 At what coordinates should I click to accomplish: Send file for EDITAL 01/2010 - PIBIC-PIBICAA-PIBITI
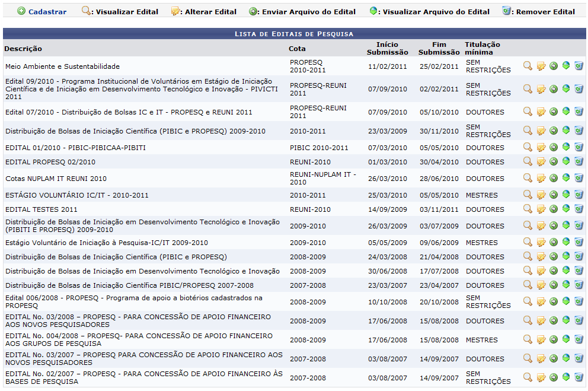pos(554,147)
